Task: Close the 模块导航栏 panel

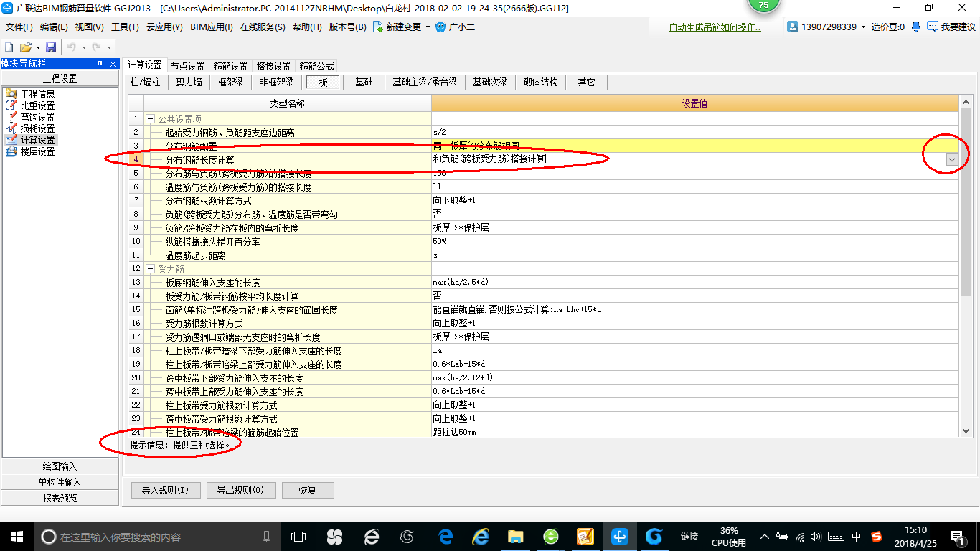Action: (113, 64)
